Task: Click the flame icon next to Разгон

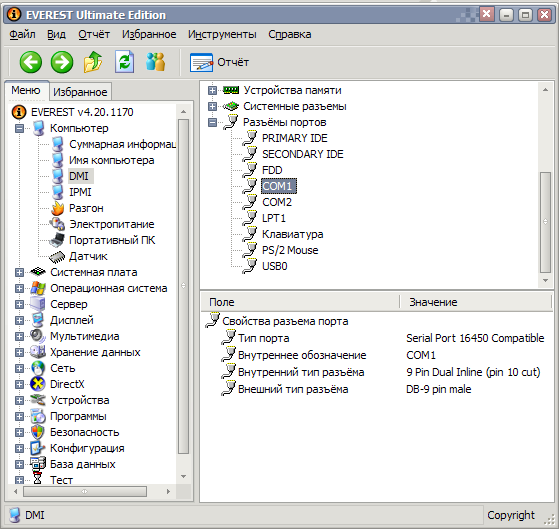Action: 57,209
